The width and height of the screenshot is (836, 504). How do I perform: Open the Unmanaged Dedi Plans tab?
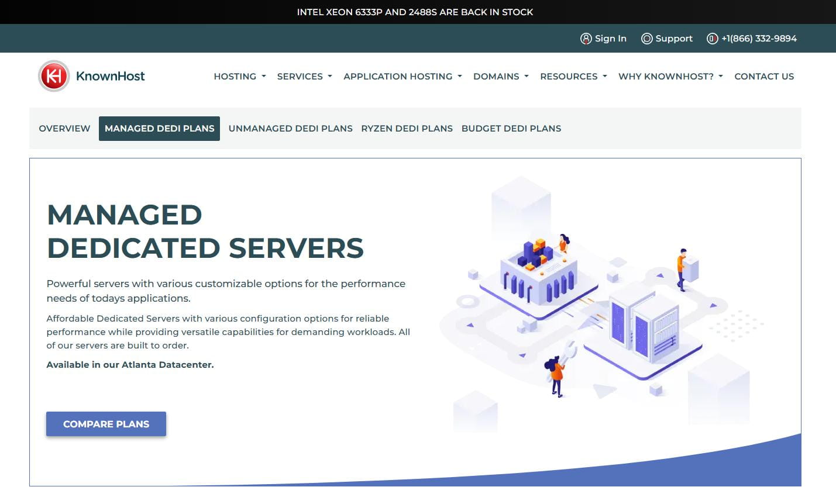tap(290, 129)
